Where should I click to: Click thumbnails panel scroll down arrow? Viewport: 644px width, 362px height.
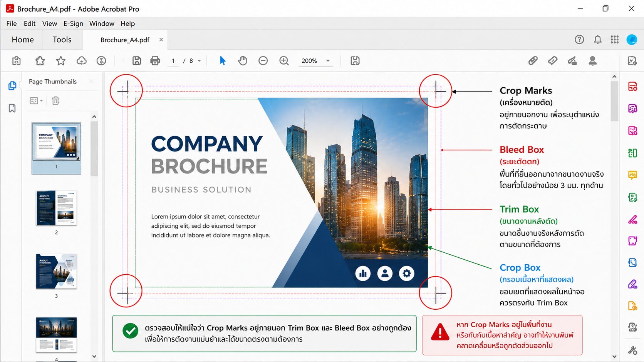coord(94,357)
